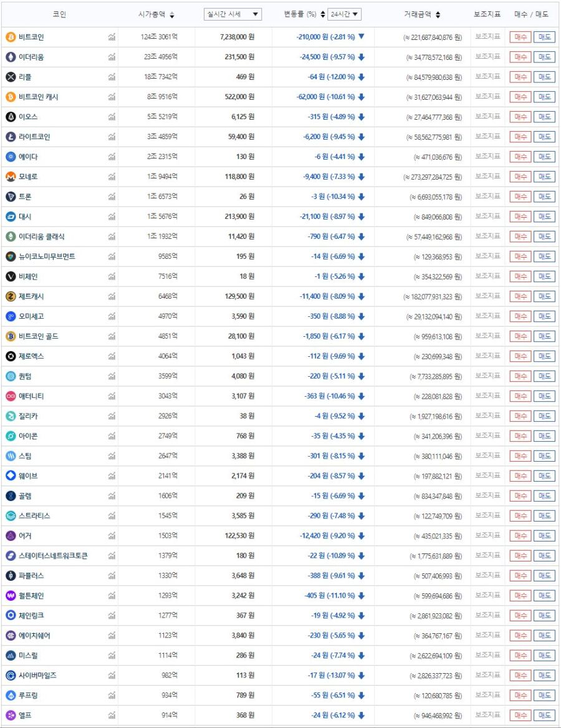Sort by 거래금액 arrows
The image size is (561, 728).
pos(438,15)
